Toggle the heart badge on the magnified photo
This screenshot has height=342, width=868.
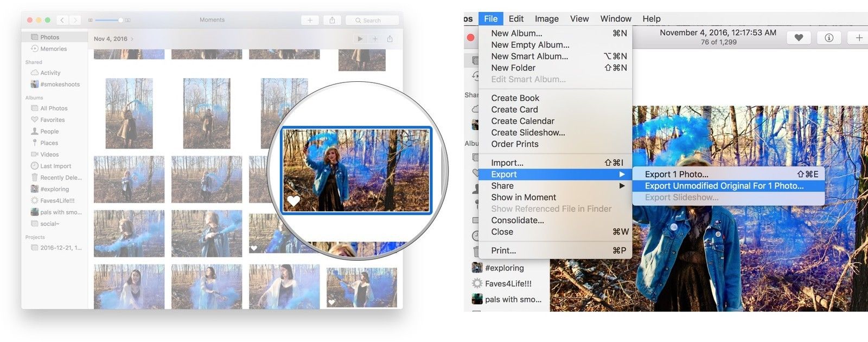pos(293,201)
